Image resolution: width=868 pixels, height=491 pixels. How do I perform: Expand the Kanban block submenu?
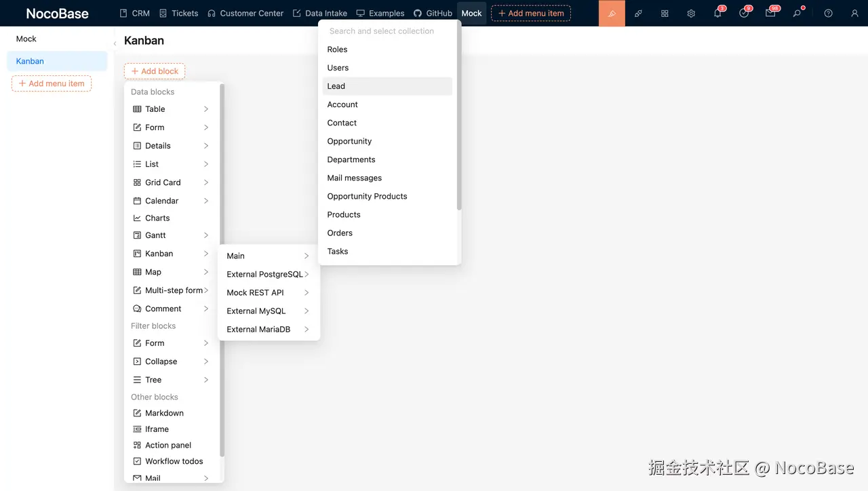click(x=159, y=253)
